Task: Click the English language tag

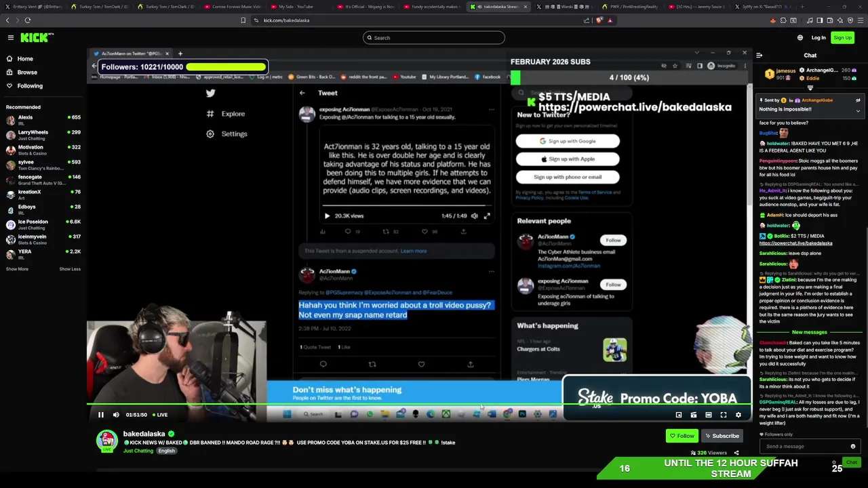Action: [x=167, y=451]
